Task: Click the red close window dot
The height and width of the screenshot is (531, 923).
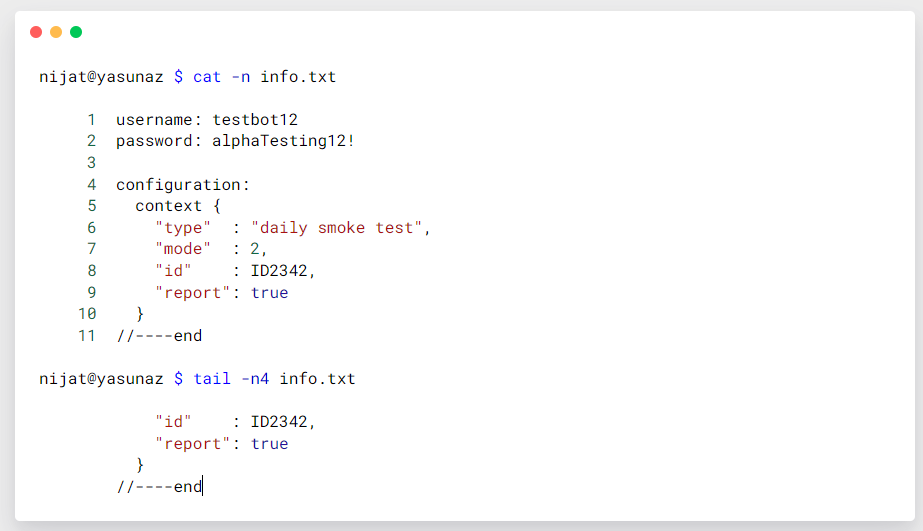Action: click(36, 32)
